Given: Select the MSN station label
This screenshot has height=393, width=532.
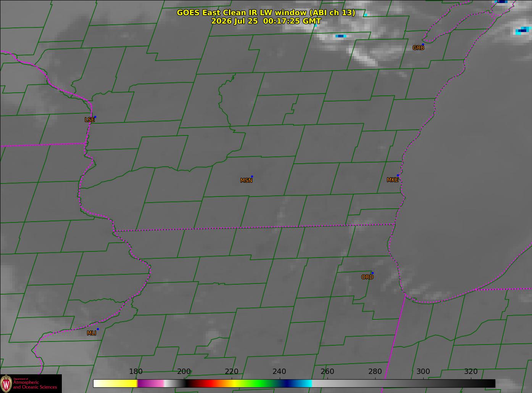Looking at the screenshot, I should (x=246, y=180).
